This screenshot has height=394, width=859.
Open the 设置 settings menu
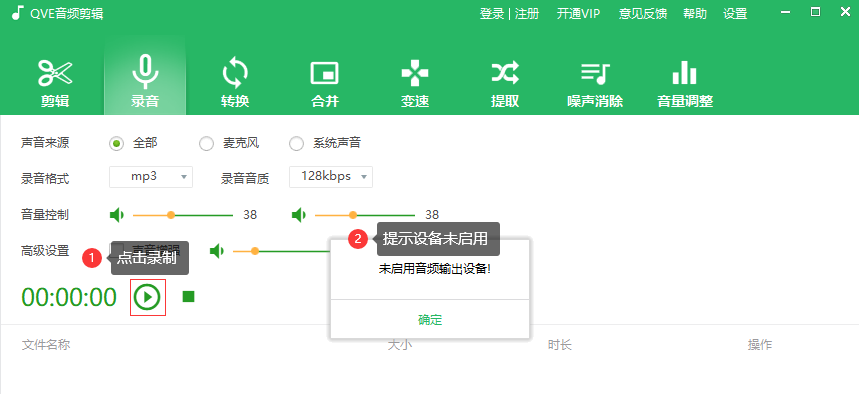click(735, 14)
